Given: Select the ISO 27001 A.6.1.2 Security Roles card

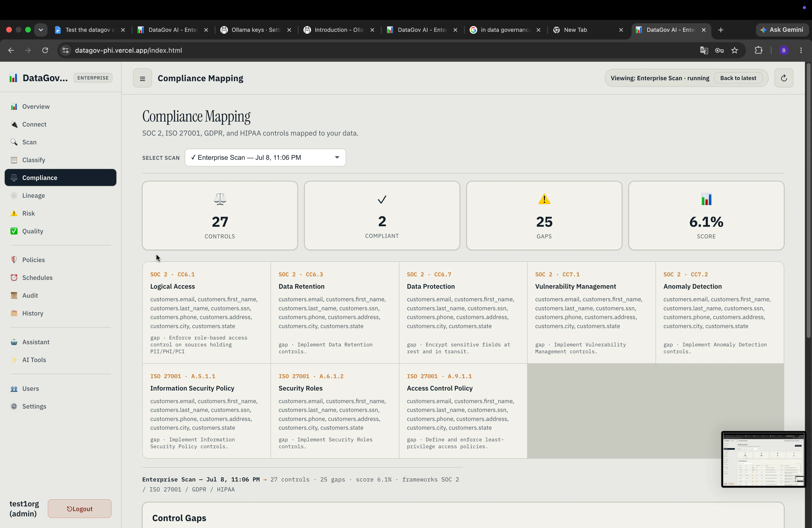Looking at the screenshot, I should [335, 411].
